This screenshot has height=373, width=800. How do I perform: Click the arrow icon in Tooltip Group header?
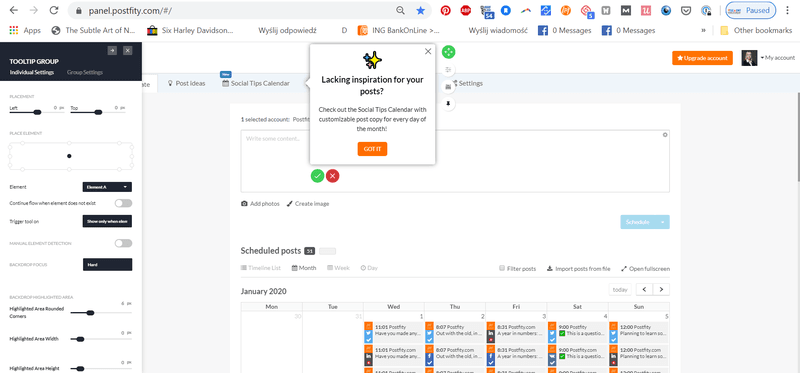click(x=112, y=50)
